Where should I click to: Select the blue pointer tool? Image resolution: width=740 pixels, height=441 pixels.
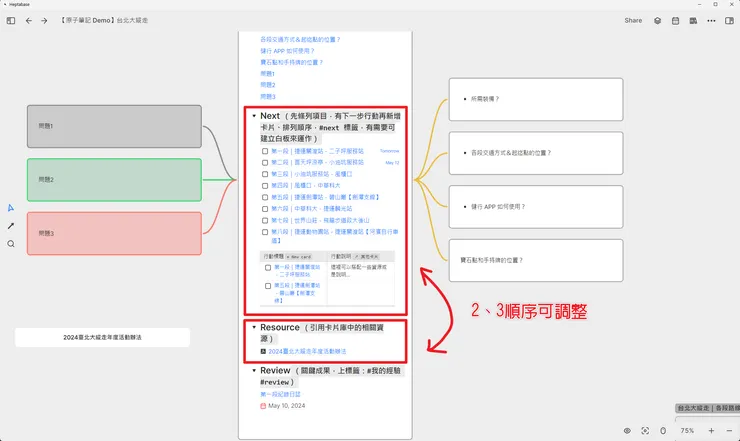[11, 208]
